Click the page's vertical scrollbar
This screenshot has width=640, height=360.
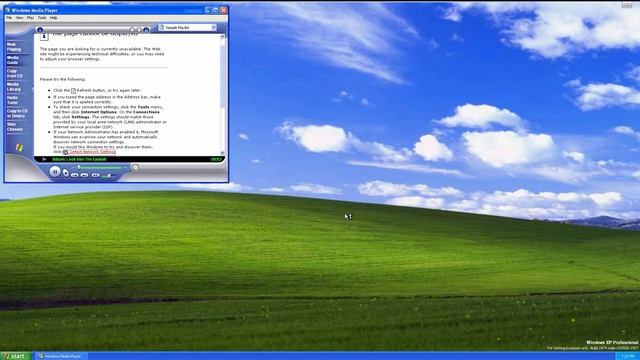pyautogui.click(x=222, y=95)
